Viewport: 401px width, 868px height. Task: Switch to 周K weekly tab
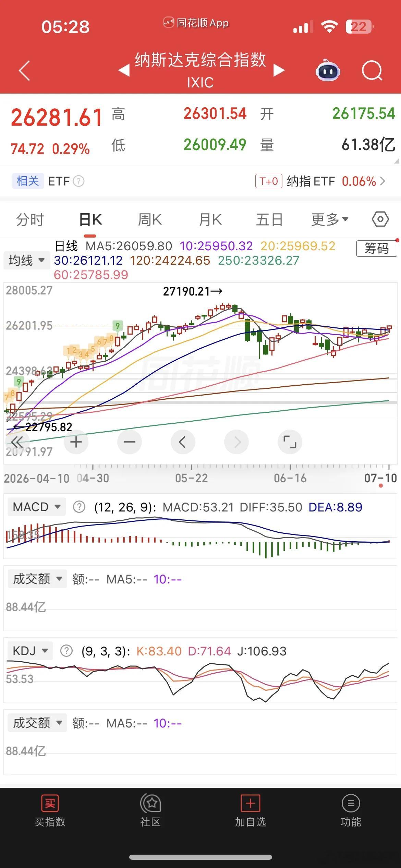(x=150, y=219)
